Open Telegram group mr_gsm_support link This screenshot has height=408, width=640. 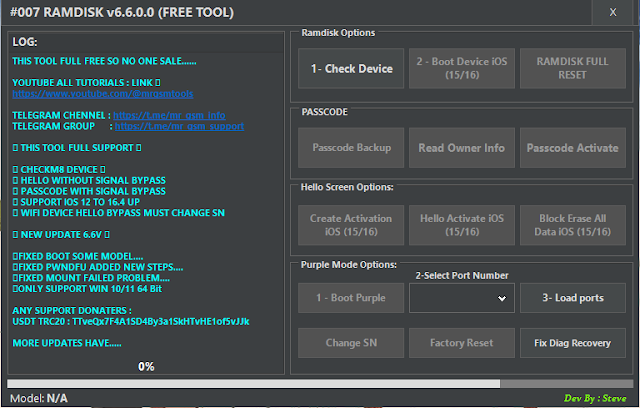[x=179, y=126]
